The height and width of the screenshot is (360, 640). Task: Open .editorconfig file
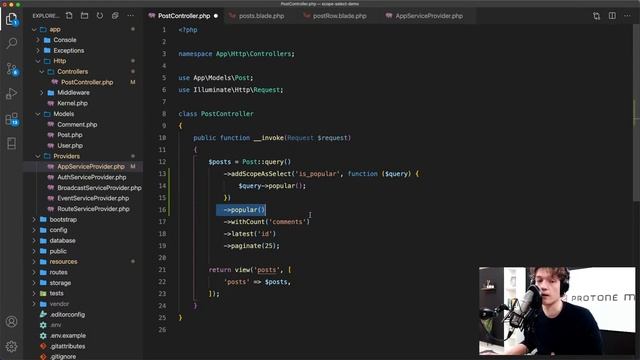[x=67, y=315]
